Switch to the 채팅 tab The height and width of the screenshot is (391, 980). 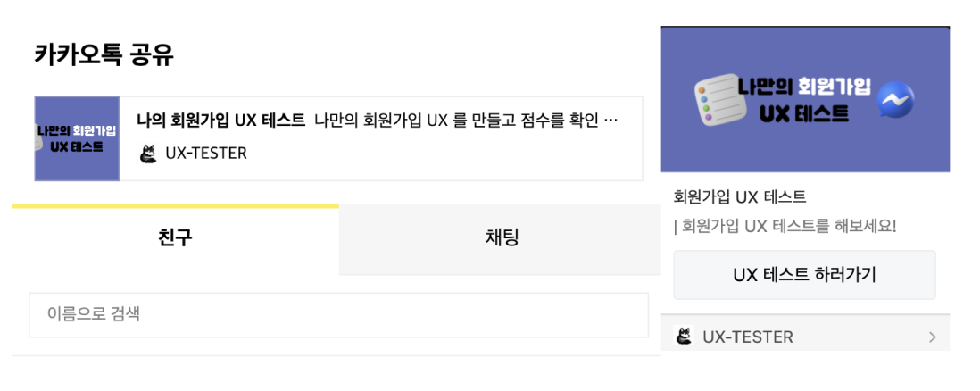point(500,239)
